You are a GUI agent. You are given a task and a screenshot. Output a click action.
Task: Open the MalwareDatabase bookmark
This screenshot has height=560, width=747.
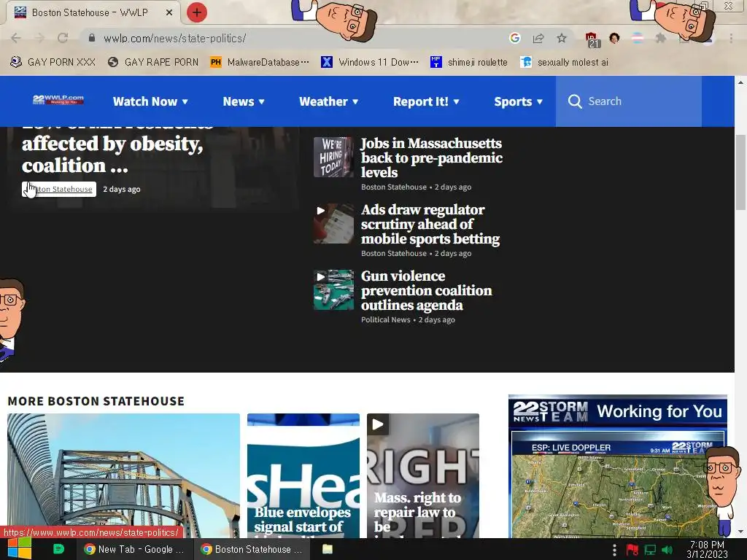(260, 62)
